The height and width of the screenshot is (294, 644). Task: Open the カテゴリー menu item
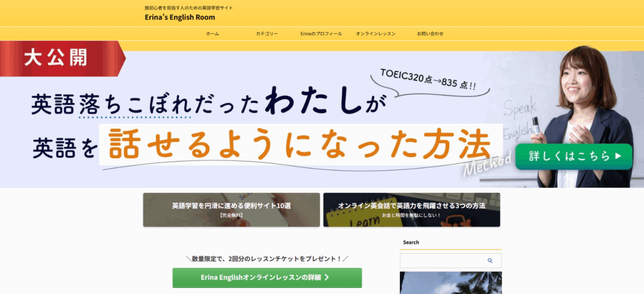click(x=267, y=33)
